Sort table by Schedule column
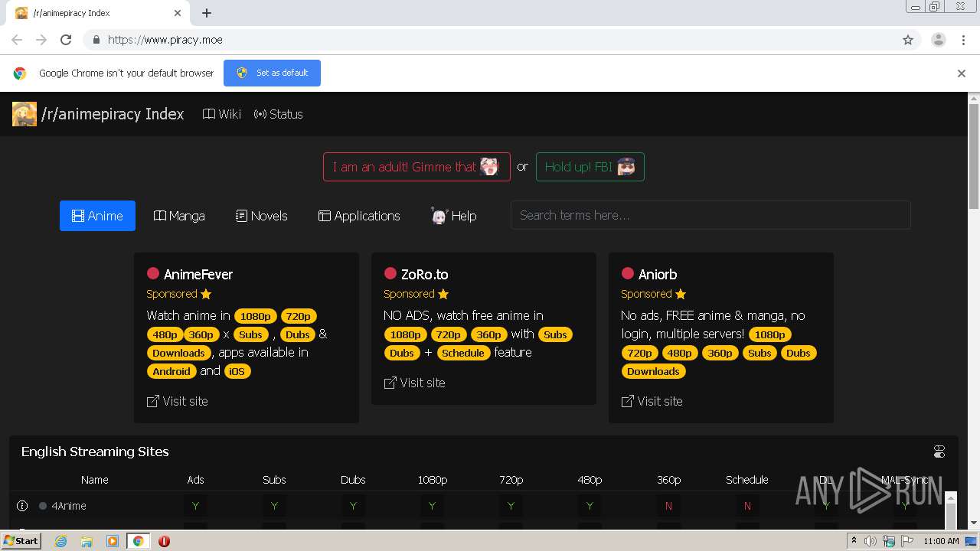 click(747, 480)
